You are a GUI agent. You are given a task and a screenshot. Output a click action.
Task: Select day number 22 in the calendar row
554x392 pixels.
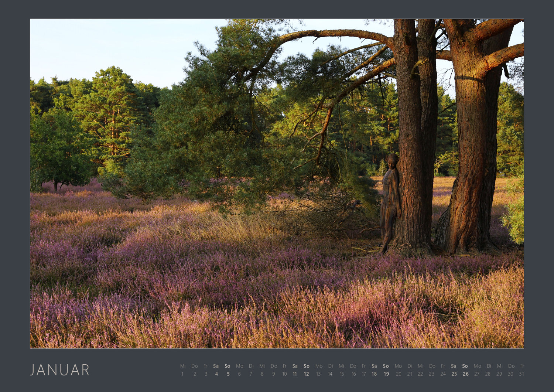(420, 374)
